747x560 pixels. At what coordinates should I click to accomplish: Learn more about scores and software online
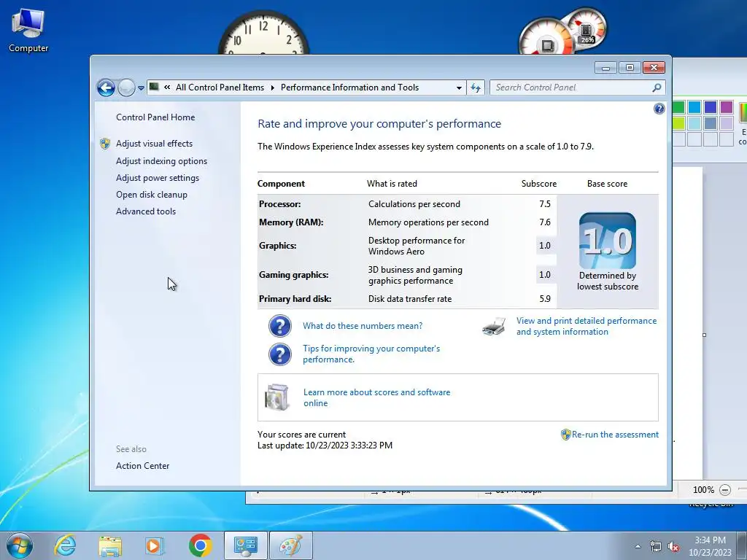click(x=377, y=397)
